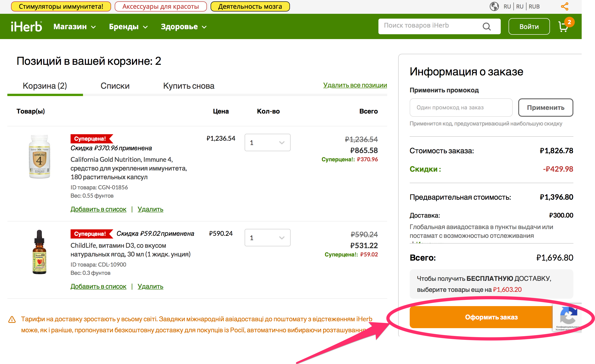The width and height of the screenshot is (595, 364).
Task: Click the delivery cost ₽300.00
Action: [x=561, y=215]
